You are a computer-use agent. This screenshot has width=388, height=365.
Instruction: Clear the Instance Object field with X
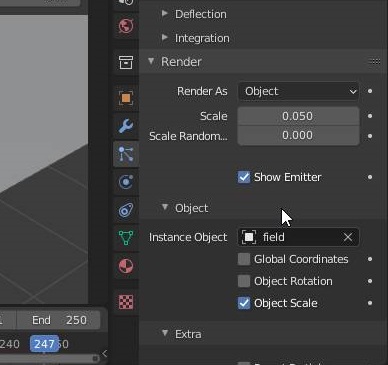(x=348, y=237)
